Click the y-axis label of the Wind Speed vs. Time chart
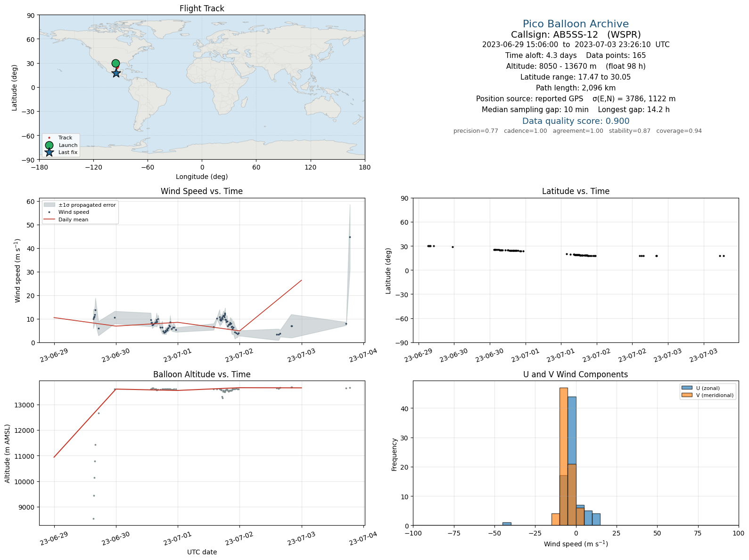Image resolution: width=749 pixels, height=560 pixels. click(x=18, y=271)
